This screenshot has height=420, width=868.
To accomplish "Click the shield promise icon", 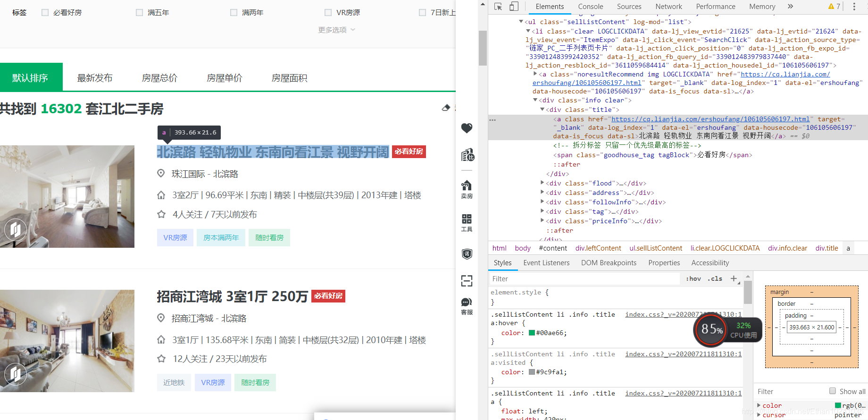I will [x=467, y=254].
